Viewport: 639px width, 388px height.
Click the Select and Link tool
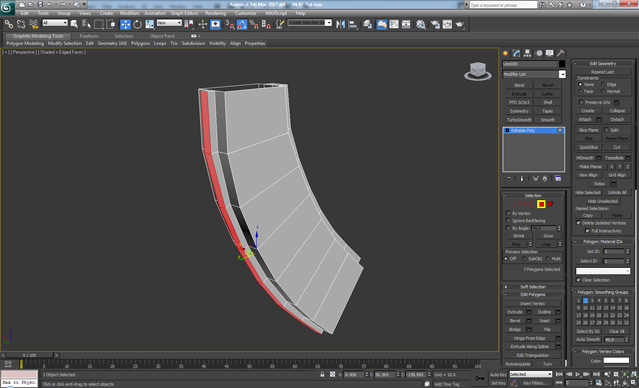[x=9, y=24]
